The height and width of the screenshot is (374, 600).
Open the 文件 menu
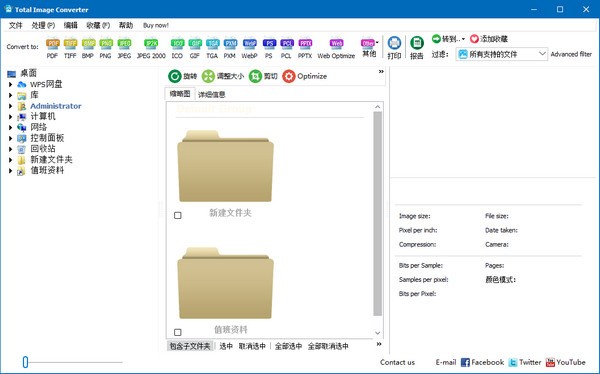16,25
